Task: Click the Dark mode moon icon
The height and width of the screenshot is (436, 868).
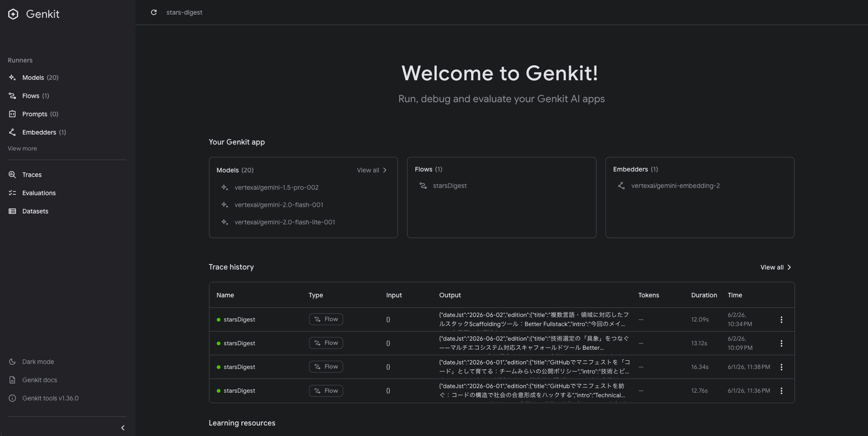Action: tap(12, 362)
